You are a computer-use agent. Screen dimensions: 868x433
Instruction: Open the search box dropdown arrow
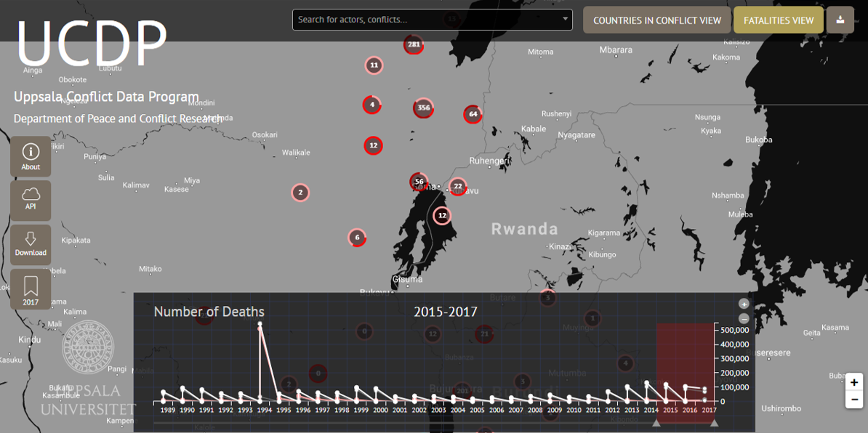[565, 19]
